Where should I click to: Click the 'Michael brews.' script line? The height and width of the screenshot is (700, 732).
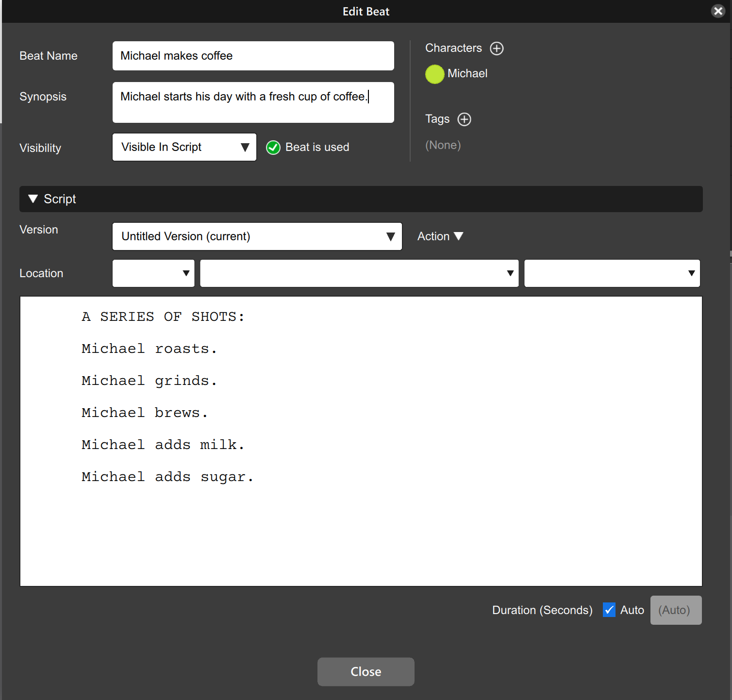pos(145,413)
